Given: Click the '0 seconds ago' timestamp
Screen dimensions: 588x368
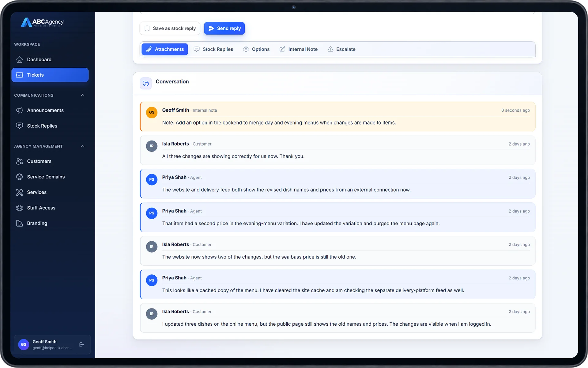Looking at the screenshot, I should tap(515, 110).
